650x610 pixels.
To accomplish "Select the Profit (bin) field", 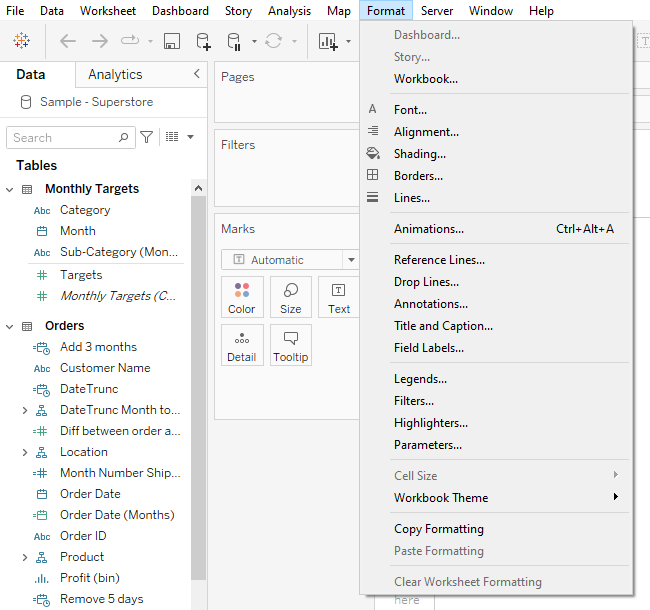I will (x=90, y=578).
